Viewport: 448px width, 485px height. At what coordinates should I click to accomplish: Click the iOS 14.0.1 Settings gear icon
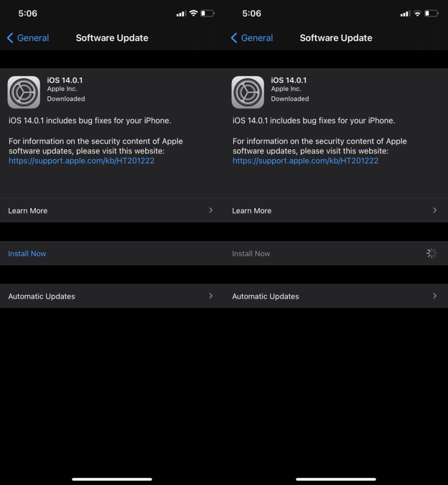(24, 92)
